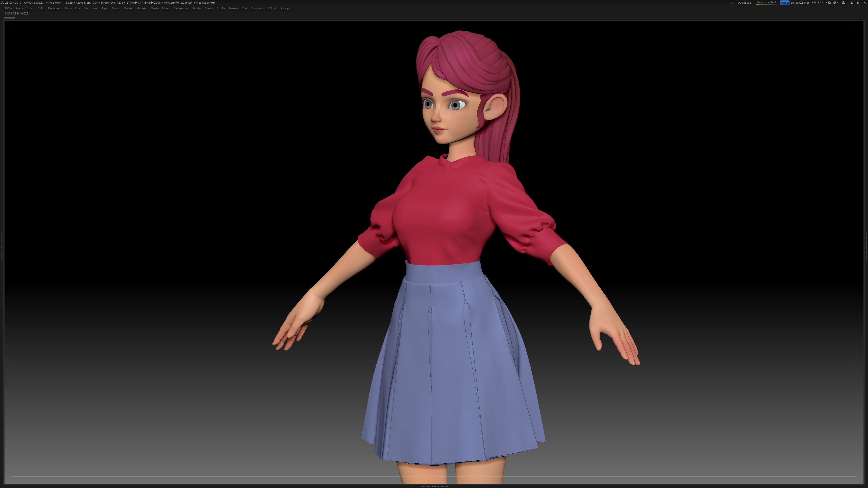Open the Light menu

tap(105, 8)
